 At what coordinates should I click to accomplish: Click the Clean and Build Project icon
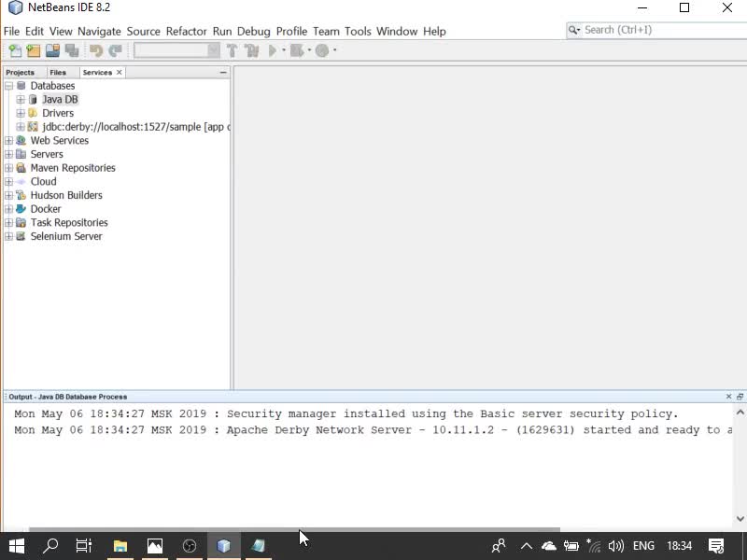click(x=251, y=50)
